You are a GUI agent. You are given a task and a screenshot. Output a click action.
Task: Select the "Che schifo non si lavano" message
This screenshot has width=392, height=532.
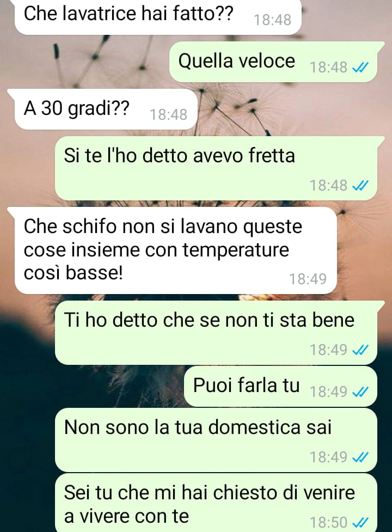point(172,250)
